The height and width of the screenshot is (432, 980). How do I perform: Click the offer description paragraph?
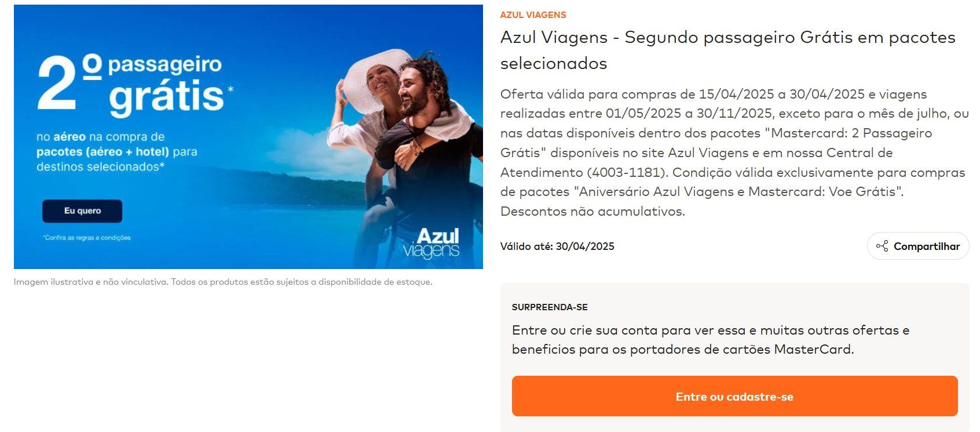point(734,153)
